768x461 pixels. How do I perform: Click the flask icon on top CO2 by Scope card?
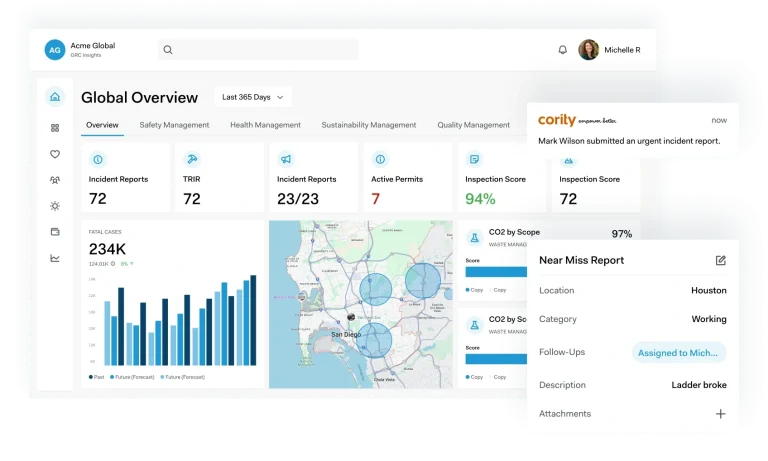tap(474, 238)
